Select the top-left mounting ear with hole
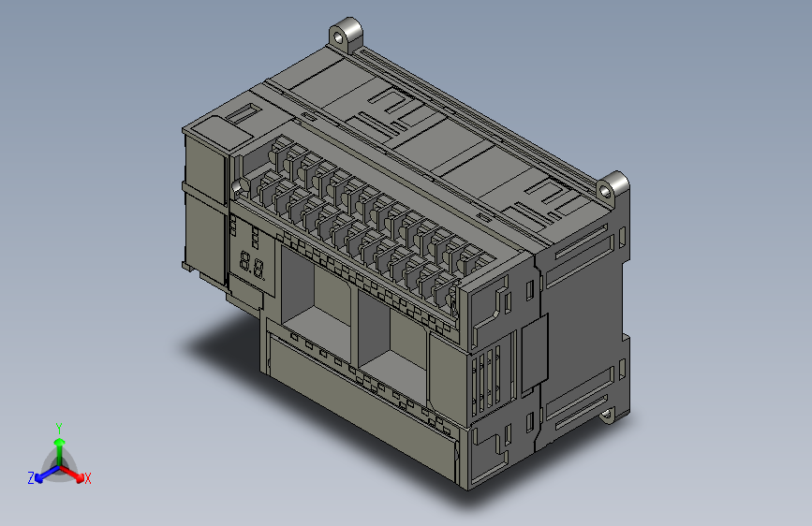Viewport: 812px width, 526px height. point(346,34)
